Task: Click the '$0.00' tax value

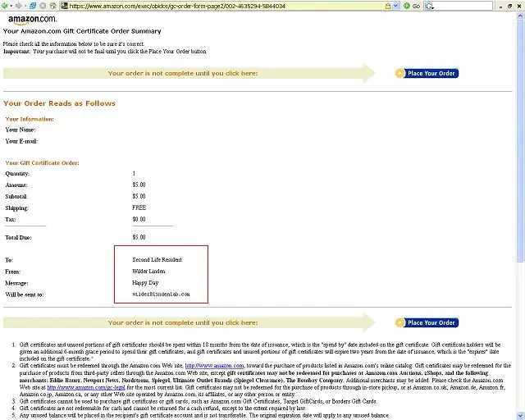Action: (139, 219)
